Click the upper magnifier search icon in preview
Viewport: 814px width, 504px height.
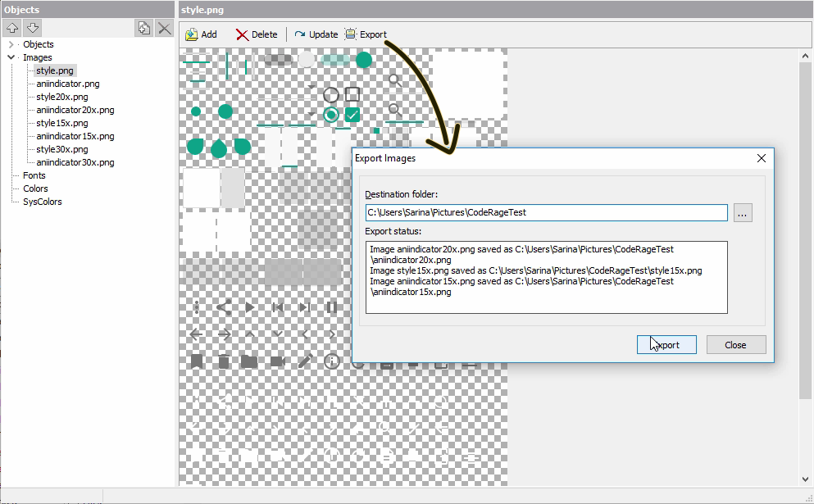tap(395, 80)
